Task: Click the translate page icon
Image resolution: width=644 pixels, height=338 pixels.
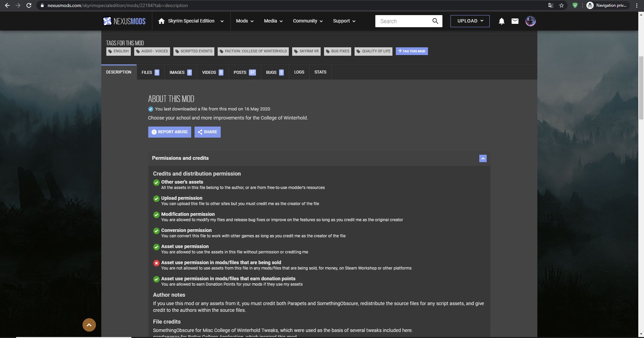Action: point(550,5)
